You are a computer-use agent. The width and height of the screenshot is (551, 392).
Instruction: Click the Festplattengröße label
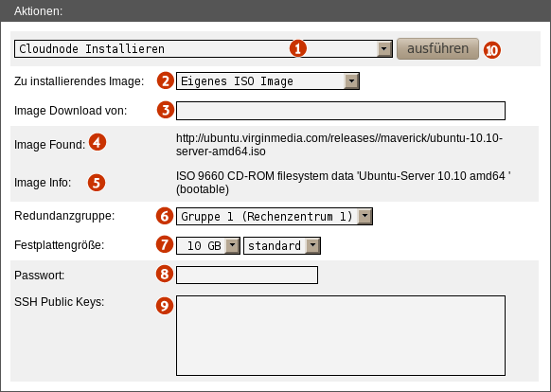tap(59, 245)
